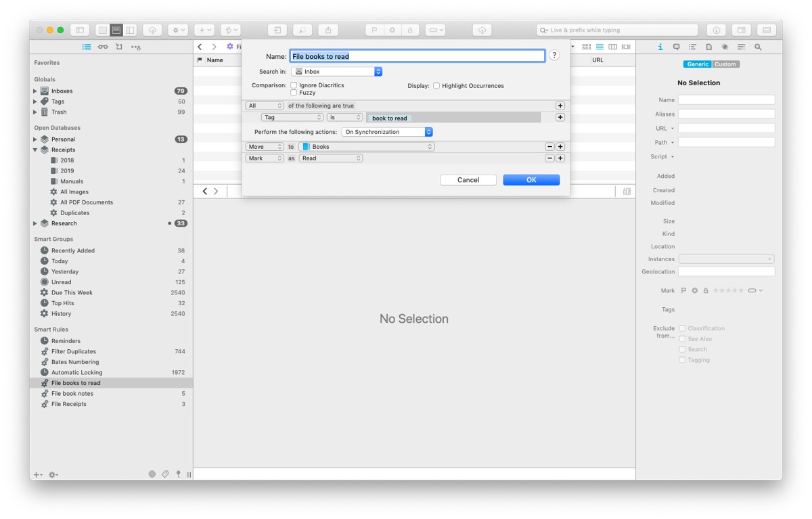
Task: Expand the Research database
Action: coord(35,223)
